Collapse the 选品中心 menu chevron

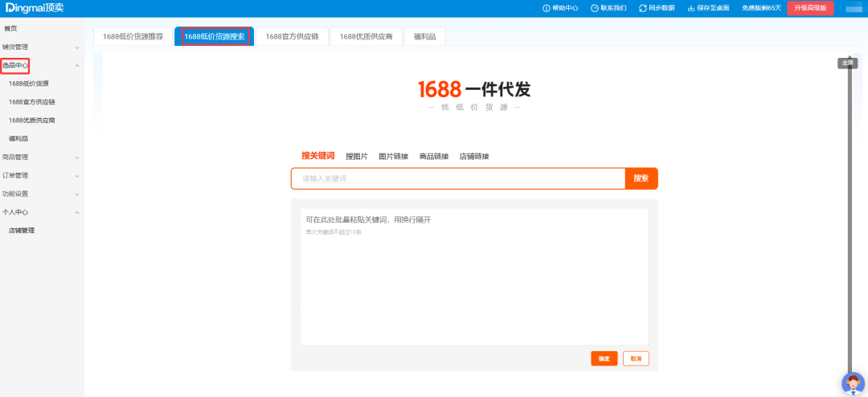coord(77,66)
